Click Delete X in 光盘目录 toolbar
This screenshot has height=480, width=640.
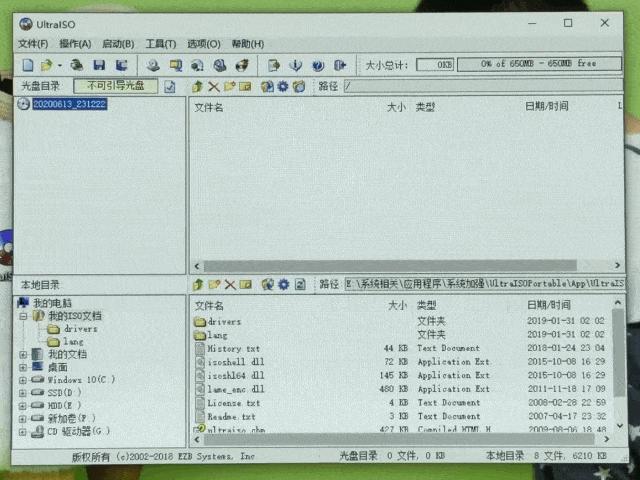[213, 87]
